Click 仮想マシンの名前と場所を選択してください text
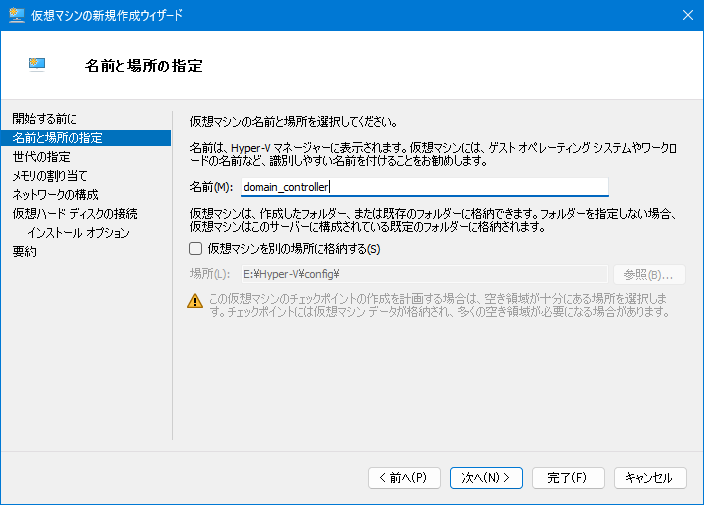 pos(294,121)
